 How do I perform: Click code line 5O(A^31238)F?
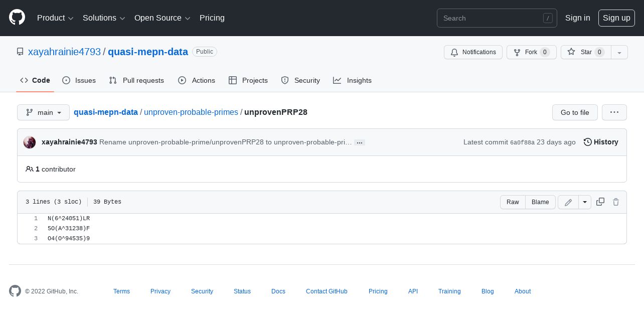pyautogui.click(x=69, y=228)
